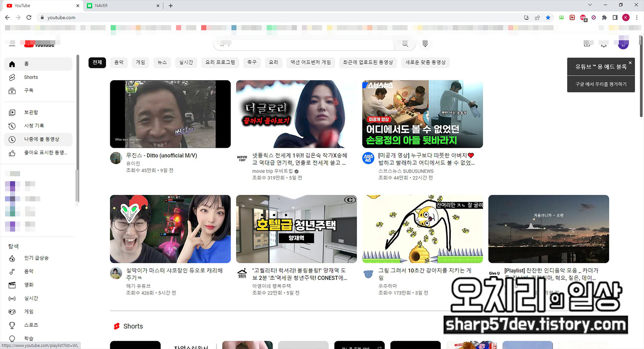Open the 구독 subscriptions icon
The height and width of the screenshot is (349, 644).
(12, 91)
